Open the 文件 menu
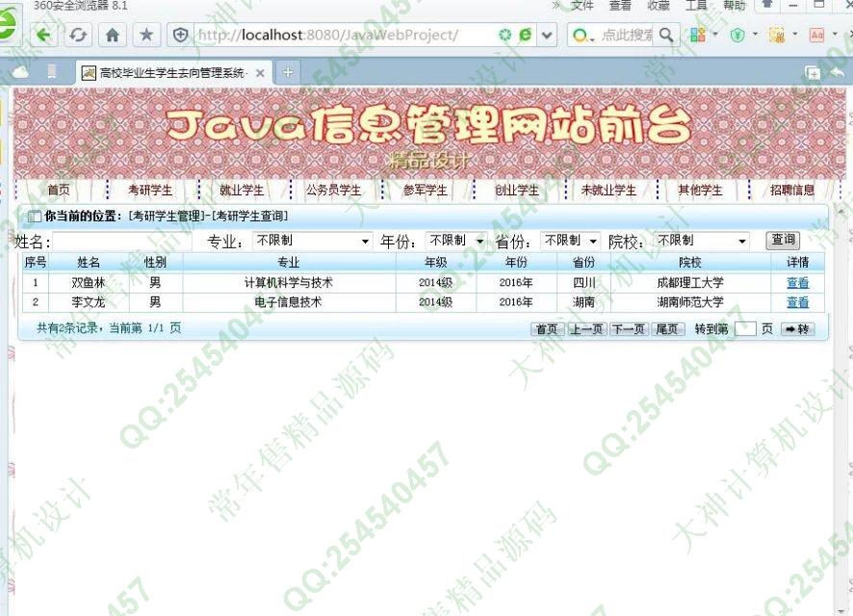This screenshot has width=853, height=616. coord(582,6)
